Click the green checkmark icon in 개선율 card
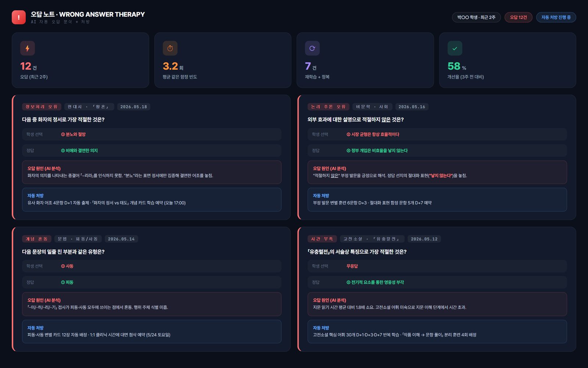Image resolution: width=588 pixels, height=368 pixels. pos(455,48)
